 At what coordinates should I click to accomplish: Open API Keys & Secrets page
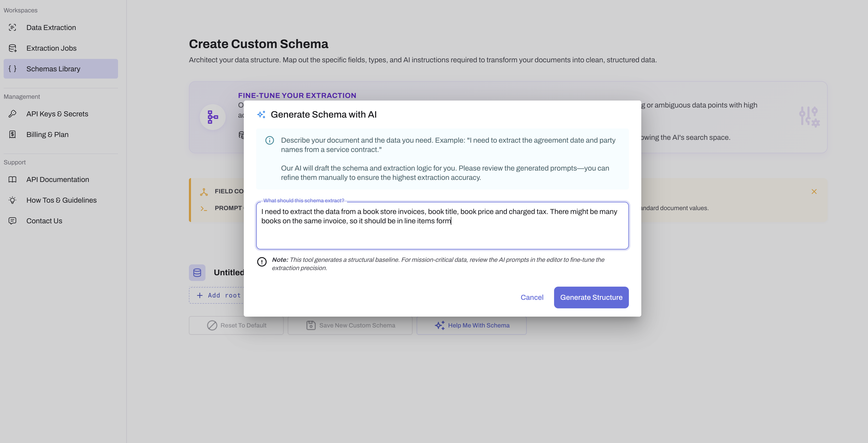(57, 114)
